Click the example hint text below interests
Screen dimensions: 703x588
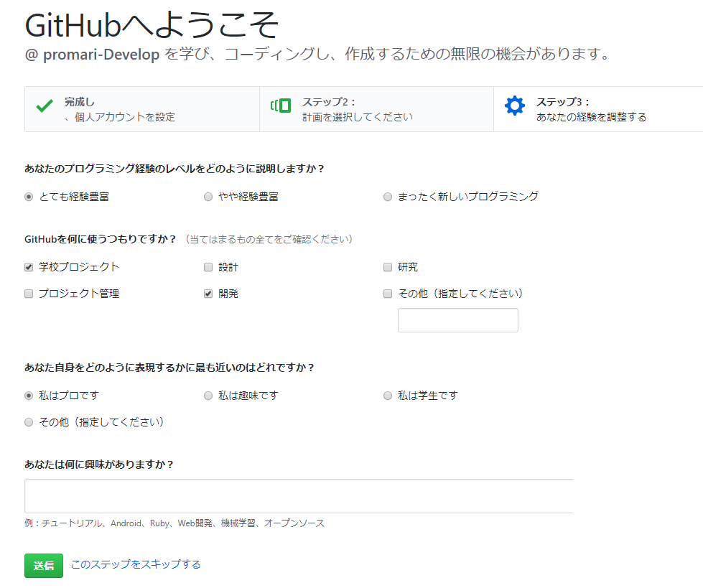[x=174, y=523]
